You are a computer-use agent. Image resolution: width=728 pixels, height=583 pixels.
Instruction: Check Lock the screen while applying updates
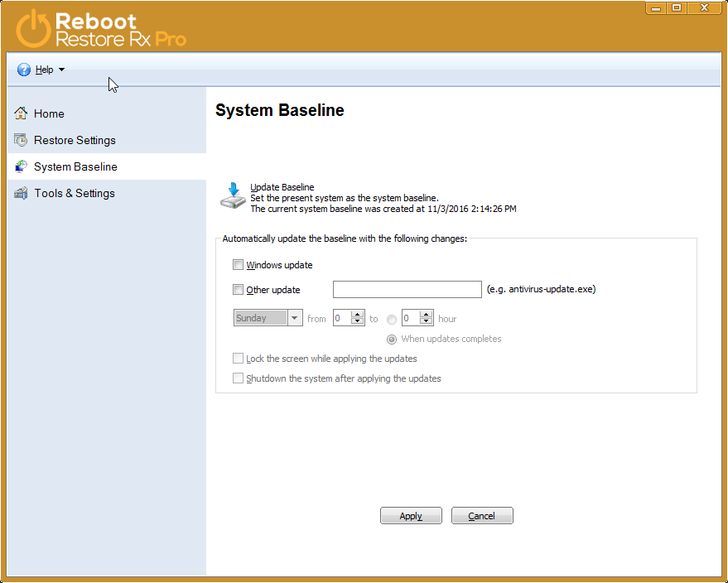[x=239, y=359]
